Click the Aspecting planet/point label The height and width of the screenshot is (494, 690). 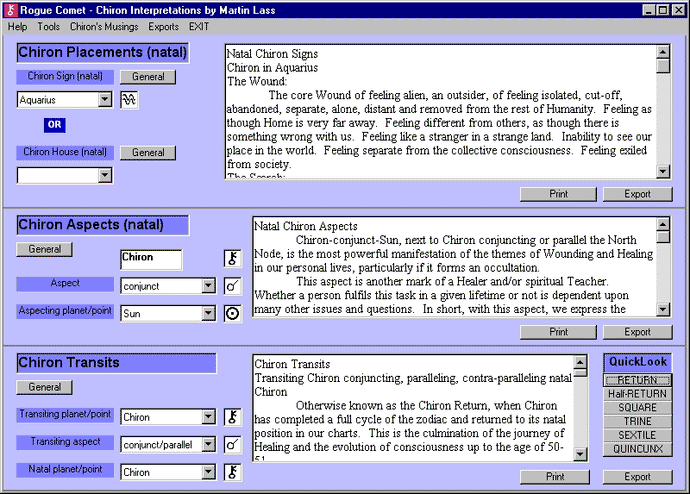click(65, 311)
